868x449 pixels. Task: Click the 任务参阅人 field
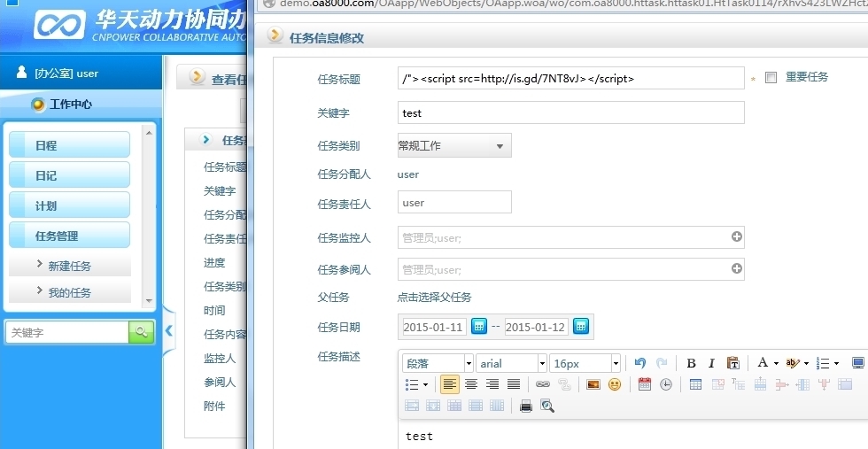click(570, 269)
